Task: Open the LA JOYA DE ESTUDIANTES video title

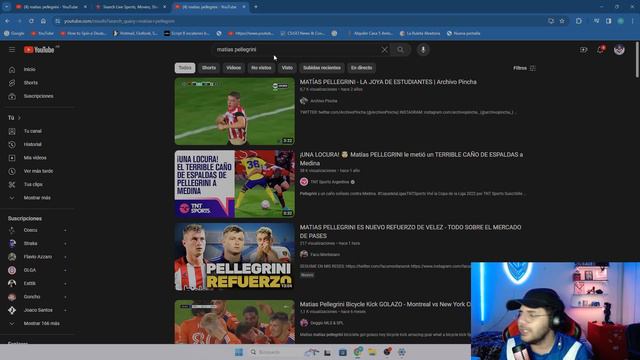Action: click(388, 82)
